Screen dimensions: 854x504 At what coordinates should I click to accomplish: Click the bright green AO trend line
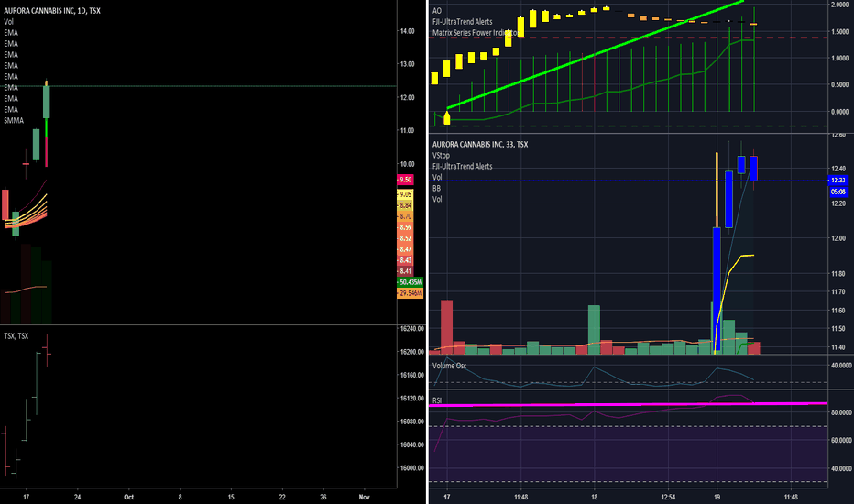click(x=595, y=54)
